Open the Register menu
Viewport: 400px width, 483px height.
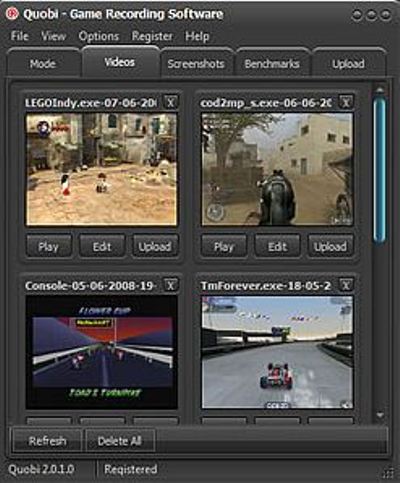pyautogui.click(x=152, y=36)
